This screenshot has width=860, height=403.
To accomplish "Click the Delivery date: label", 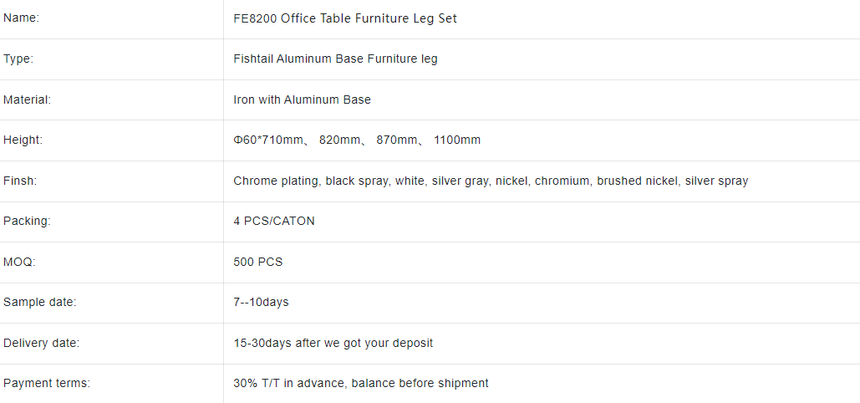I will pyautogui.click(x=41, y=343).
